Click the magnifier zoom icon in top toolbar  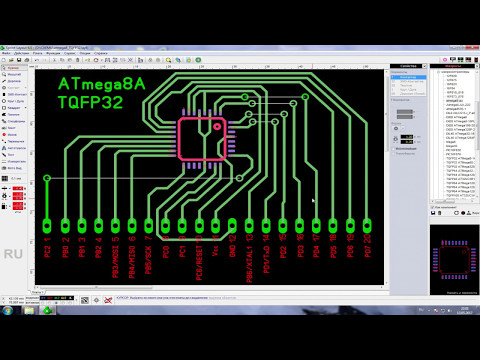[169, 60]
